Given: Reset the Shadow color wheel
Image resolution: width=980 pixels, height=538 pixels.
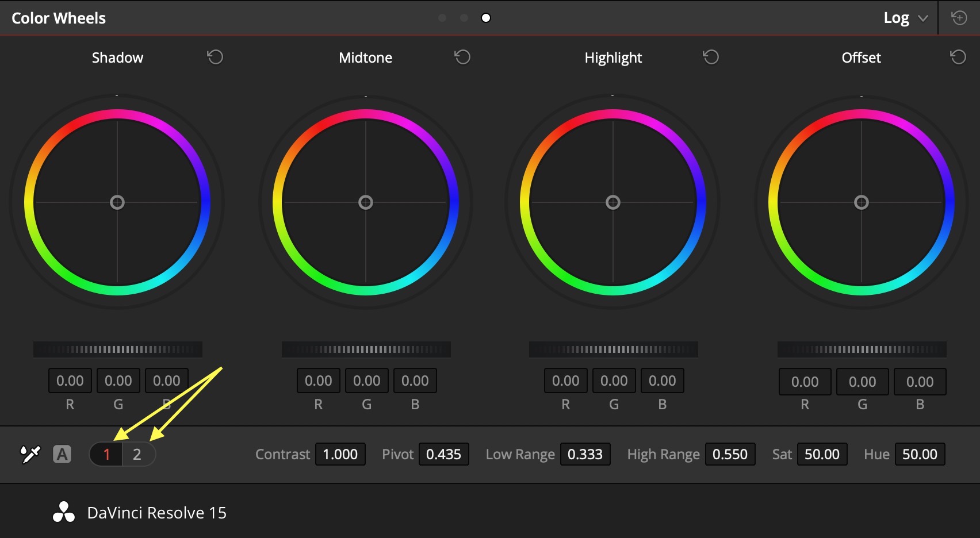Looking at the screenshot, I should (x=215, y=57).
